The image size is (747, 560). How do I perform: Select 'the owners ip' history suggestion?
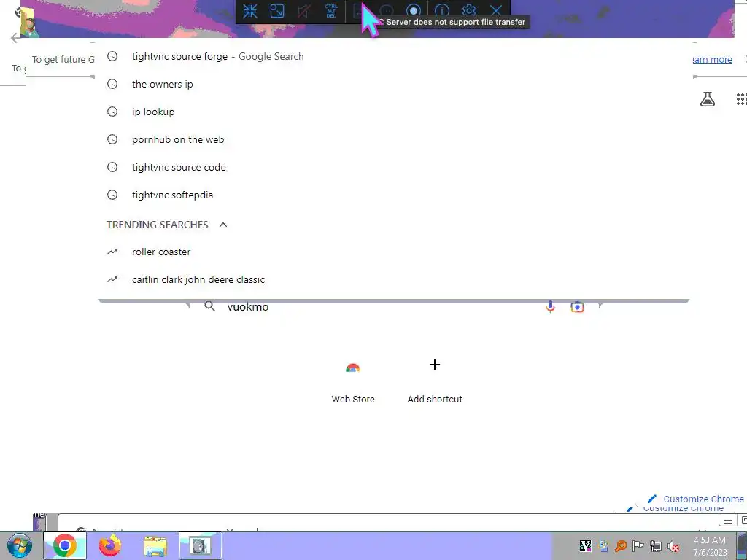coord(393,84)
